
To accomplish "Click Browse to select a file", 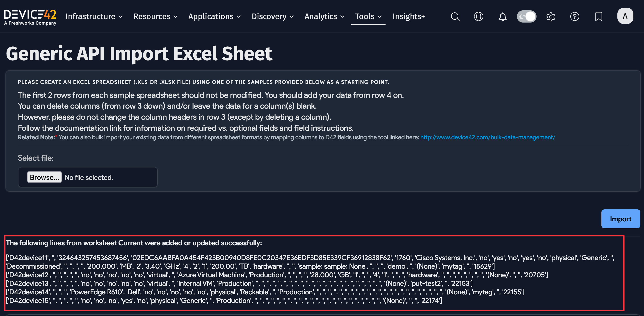I will [x=44, y=177].
